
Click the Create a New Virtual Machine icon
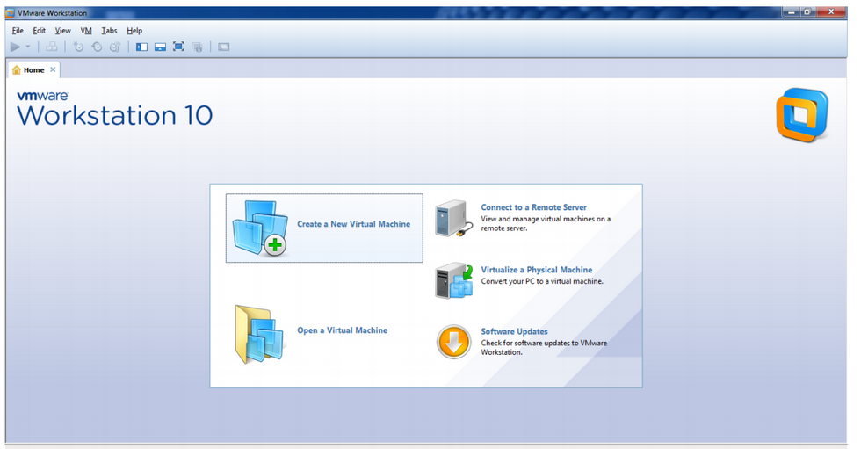(x=260, y=228)
